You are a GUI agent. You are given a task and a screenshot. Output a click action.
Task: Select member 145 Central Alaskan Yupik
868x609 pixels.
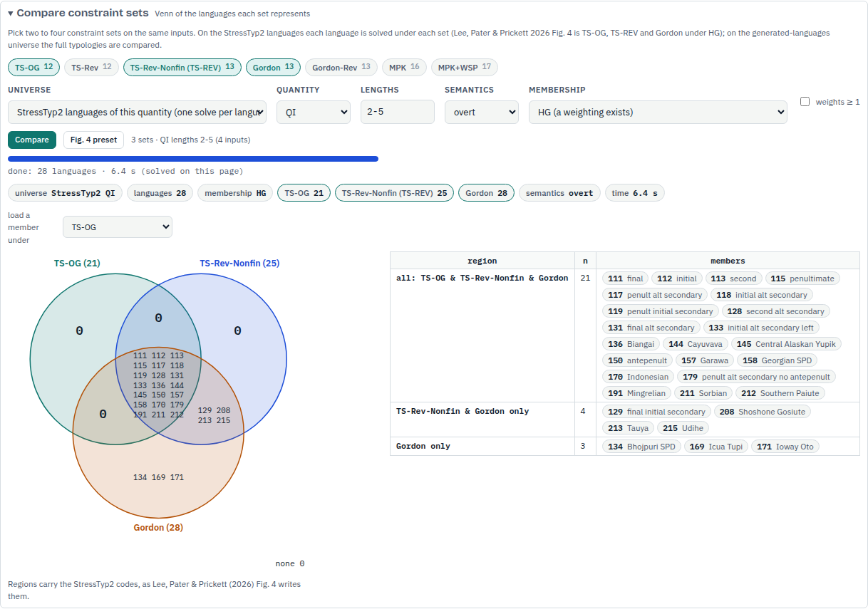click(x=786, y=344)
